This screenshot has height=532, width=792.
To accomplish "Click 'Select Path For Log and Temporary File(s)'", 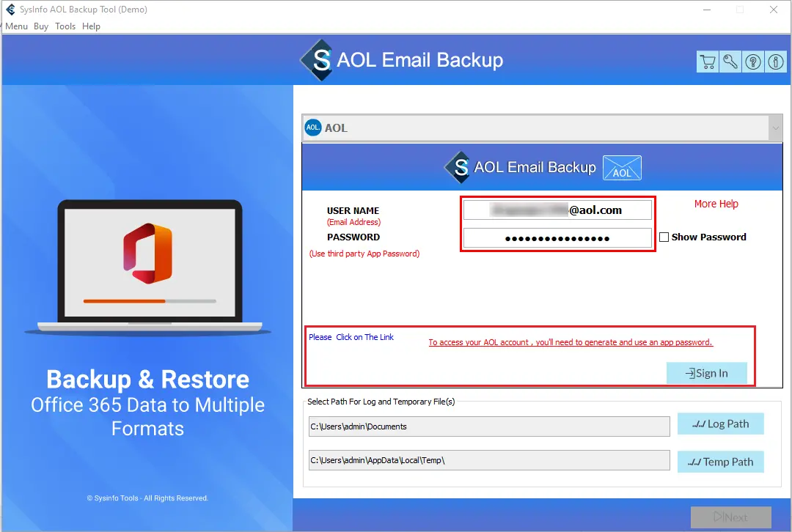I will point(381,402).
